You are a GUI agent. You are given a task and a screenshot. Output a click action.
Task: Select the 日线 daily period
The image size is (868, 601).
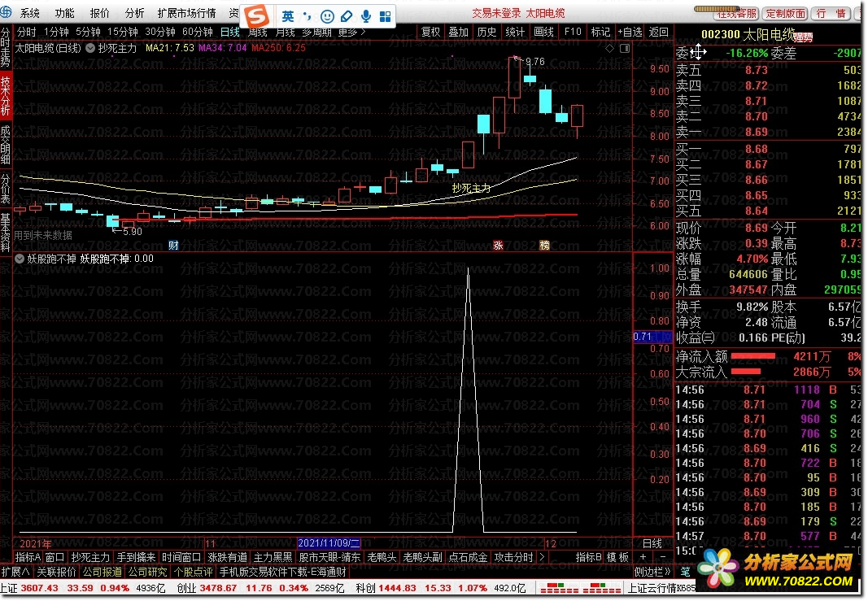229,32
